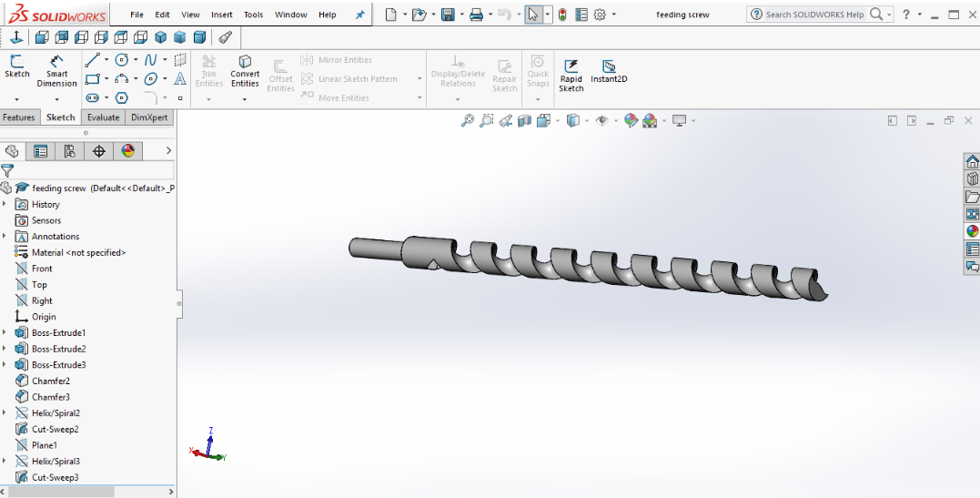Click the Previous View icon

point(506,120)
